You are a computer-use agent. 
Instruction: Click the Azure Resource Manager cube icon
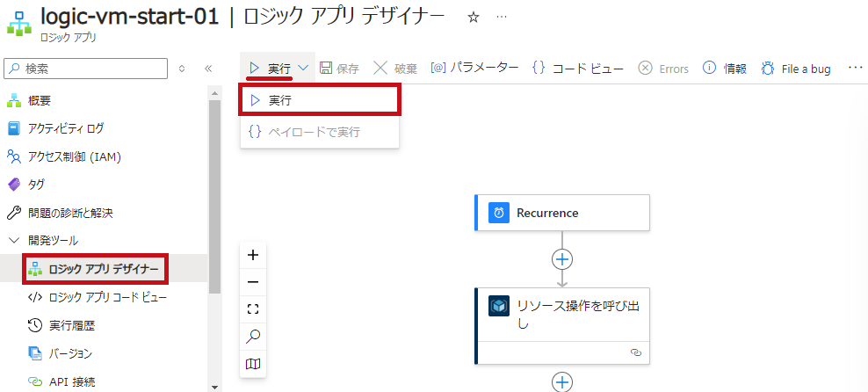[499, 306]
